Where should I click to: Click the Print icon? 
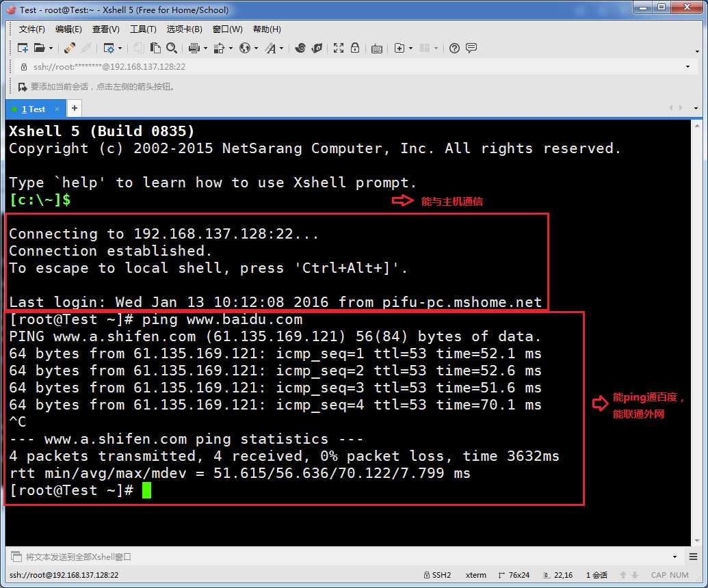[x=194, y=48]
